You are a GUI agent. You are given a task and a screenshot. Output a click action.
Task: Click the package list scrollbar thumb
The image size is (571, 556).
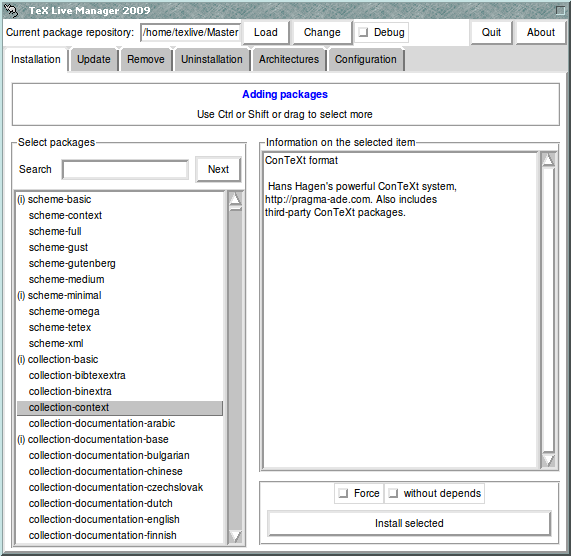click(235, 209)
